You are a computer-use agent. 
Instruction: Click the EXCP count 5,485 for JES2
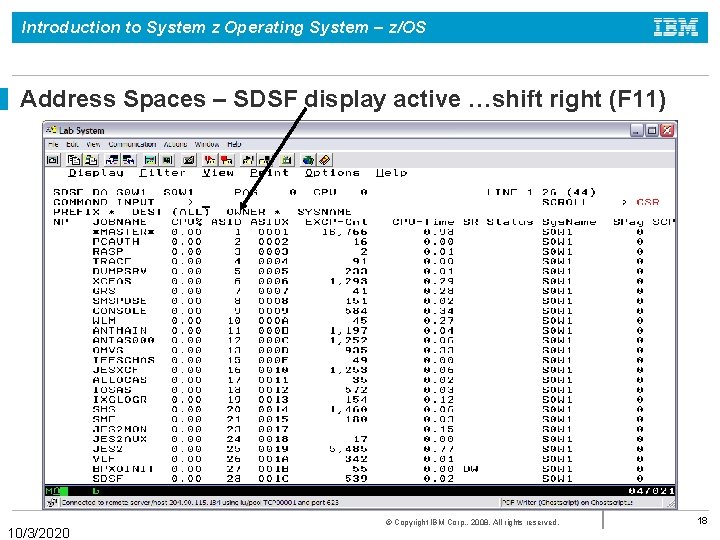[348, 449]
